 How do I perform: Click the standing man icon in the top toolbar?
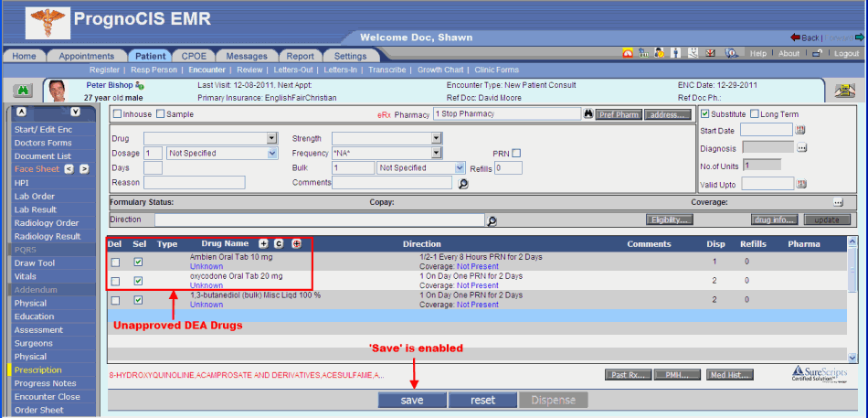[x=676, y=53]
